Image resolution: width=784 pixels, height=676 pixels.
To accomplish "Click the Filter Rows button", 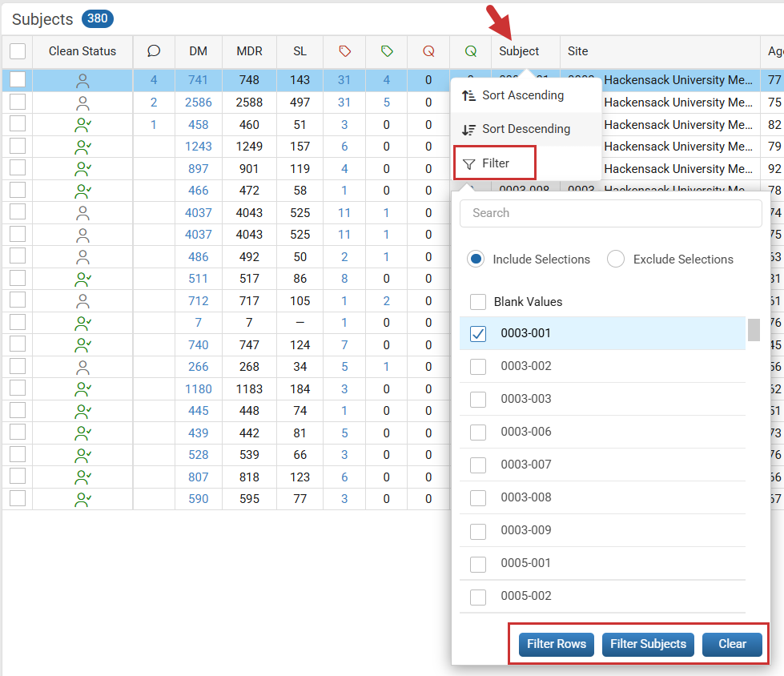I will (x=557, y=644).
